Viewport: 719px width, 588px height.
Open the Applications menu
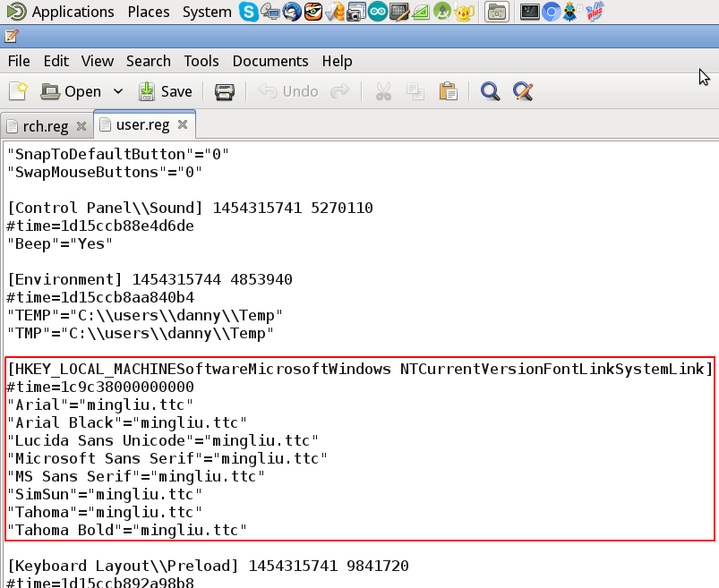[x=63, y=12]
